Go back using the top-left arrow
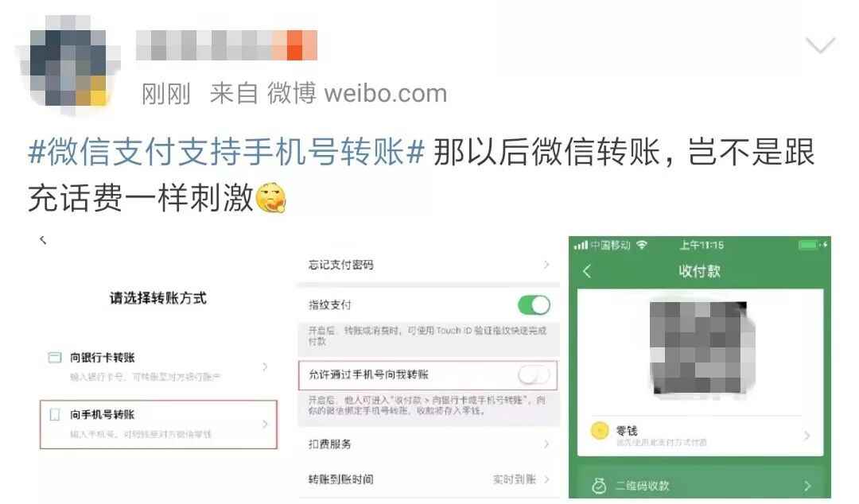 [x=43, y=240]
